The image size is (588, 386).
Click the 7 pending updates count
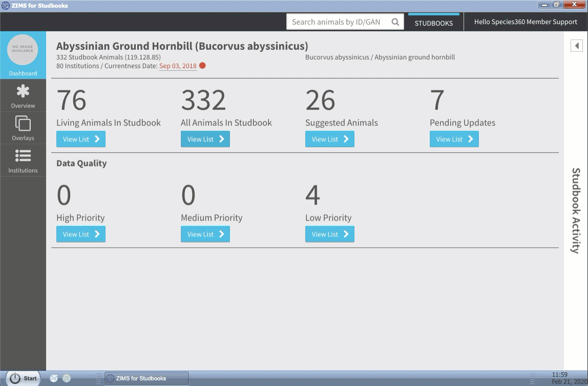[x=437, y=100]
